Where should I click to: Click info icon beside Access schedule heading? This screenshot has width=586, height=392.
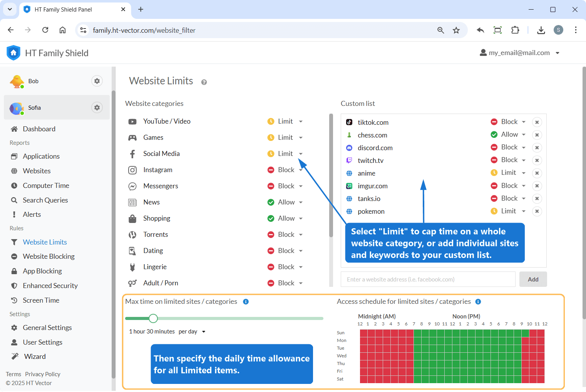pyautogui.click(x=478, y=302)
